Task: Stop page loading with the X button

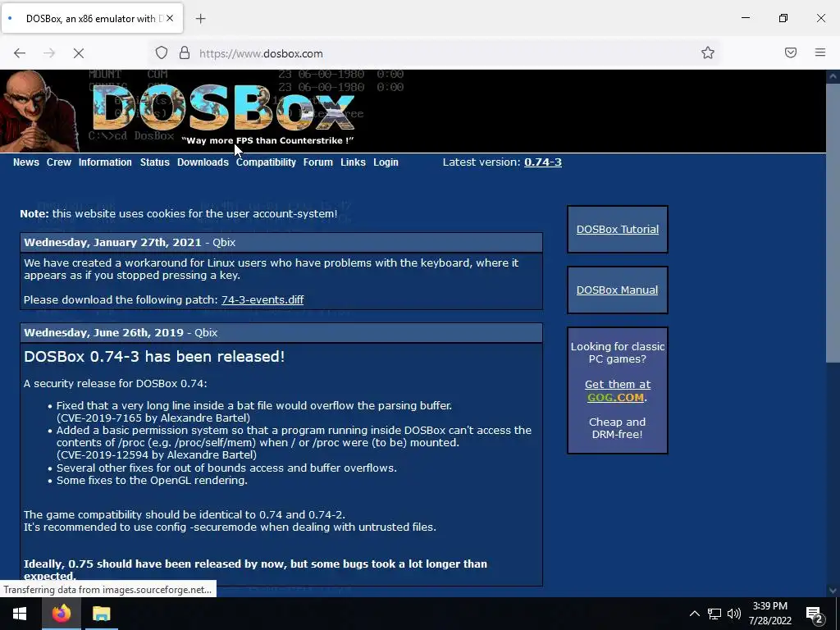Action: click(x=78, y=53)
